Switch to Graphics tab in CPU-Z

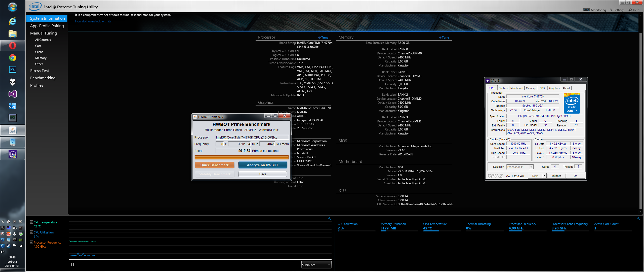coord(554,88)
